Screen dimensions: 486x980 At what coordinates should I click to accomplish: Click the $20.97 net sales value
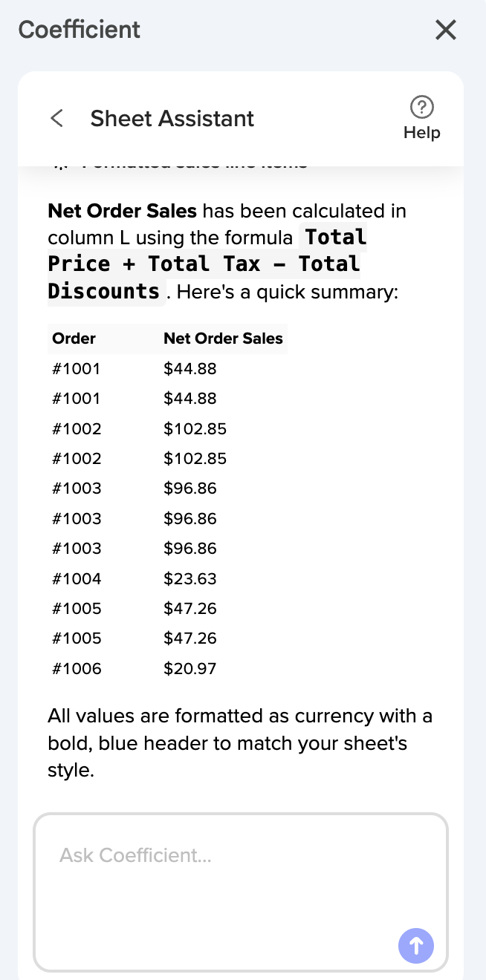tap(190, 668)
